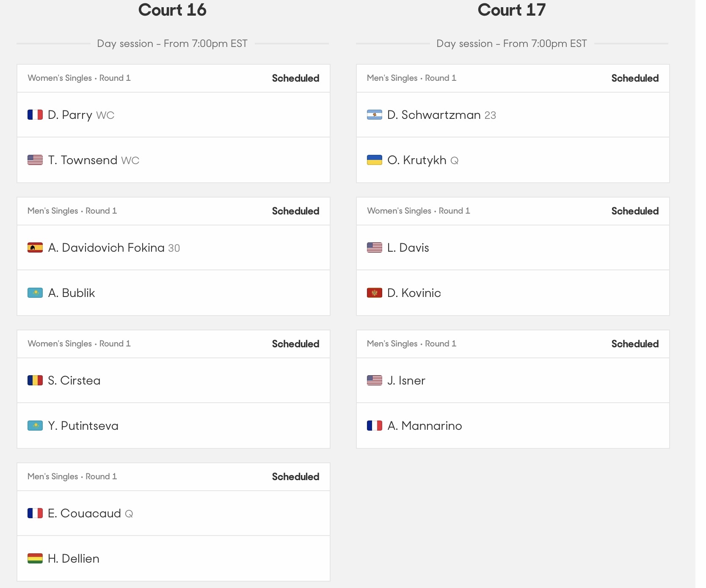This screenshot has width=706, height=588.
Task: Open Women's Singles Round 1 header for Davis match
Action: click(419, 211)
